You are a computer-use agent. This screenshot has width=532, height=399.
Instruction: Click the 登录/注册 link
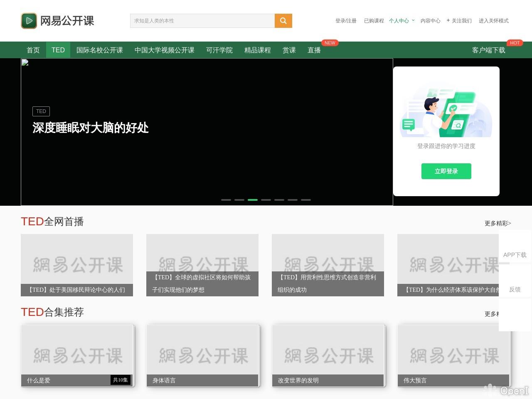tap(345, 20)
